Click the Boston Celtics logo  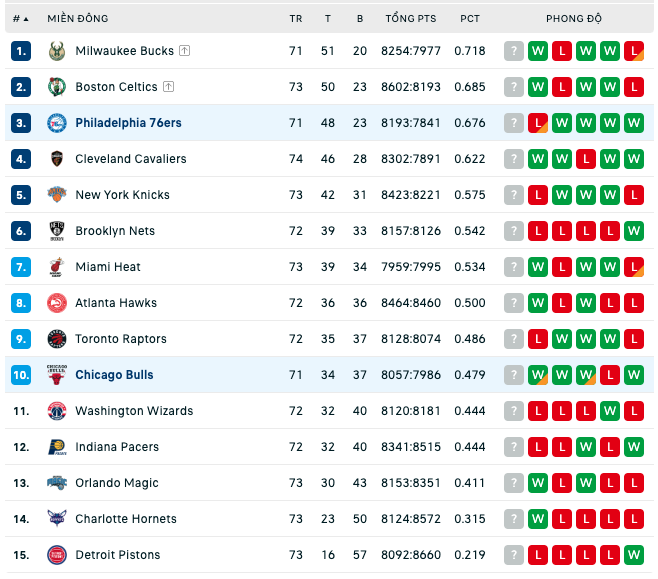[x=57, y=87]
